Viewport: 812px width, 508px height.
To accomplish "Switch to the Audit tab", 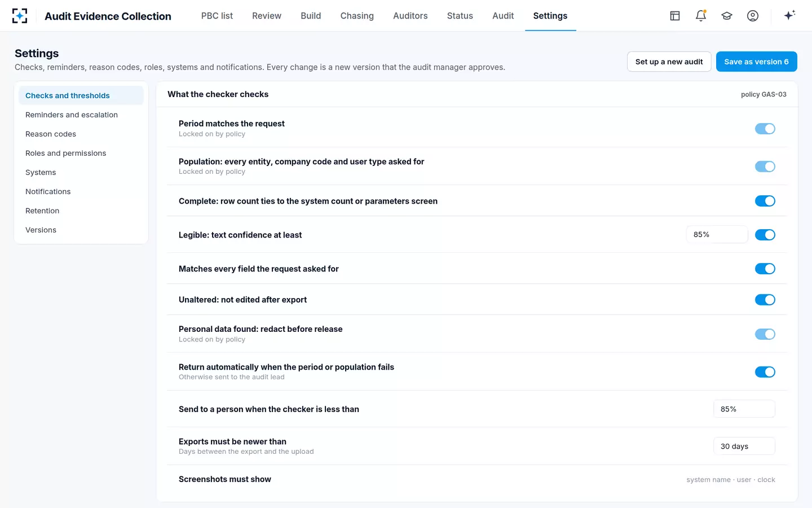I will (x=503, y=16).
